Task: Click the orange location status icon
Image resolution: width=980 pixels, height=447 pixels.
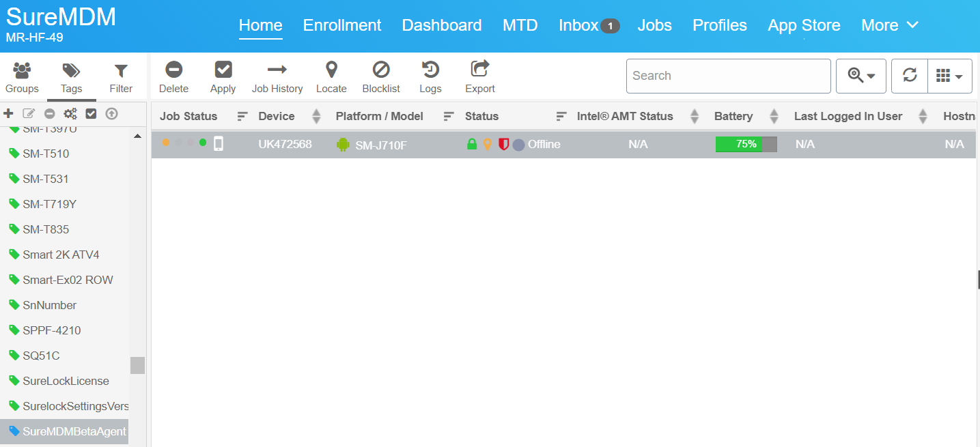Action: tap(488, 144)
